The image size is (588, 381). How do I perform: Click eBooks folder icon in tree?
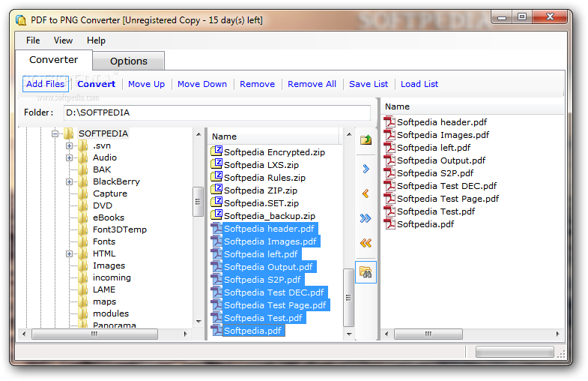[x=83, y=217]
